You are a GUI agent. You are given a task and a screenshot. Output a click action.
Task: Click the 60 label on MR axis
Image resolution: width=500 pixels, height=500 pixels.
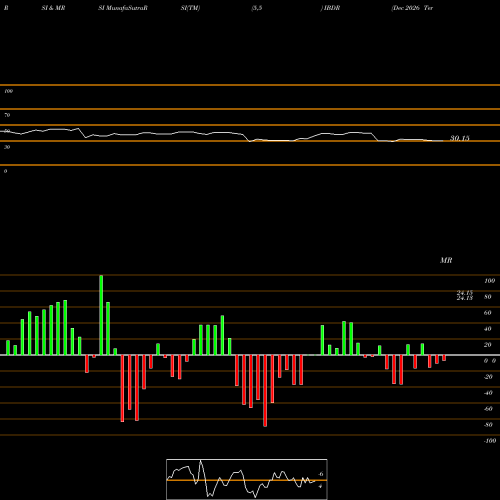pos(488,313)
